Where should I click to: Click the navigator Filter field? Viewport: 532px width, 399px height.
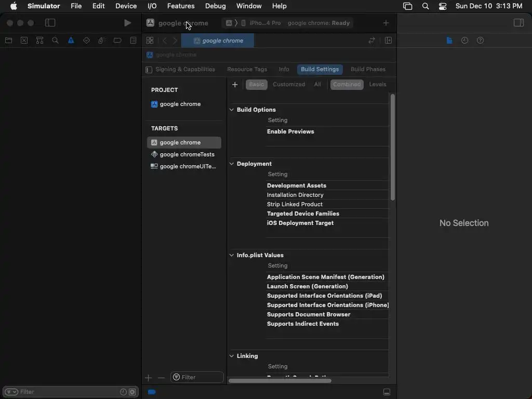[x=70, y=392]
